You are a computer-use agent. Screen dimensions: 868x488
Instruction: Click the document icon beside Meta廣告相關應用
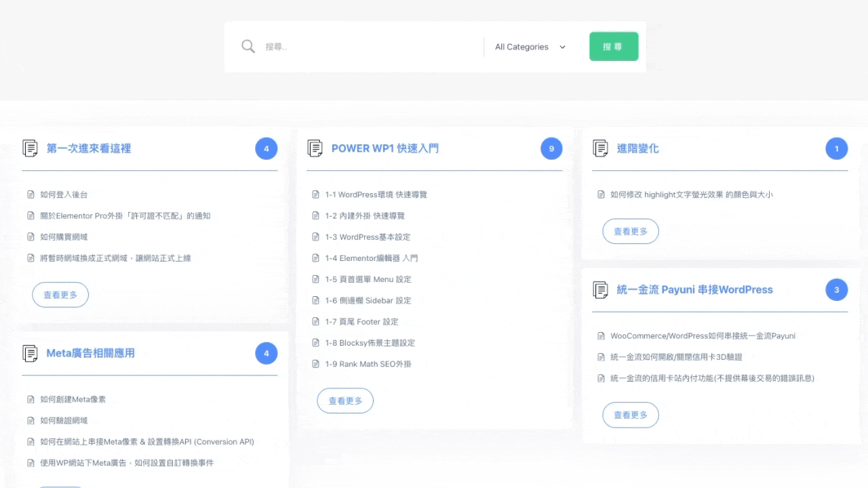pos(31,353)
